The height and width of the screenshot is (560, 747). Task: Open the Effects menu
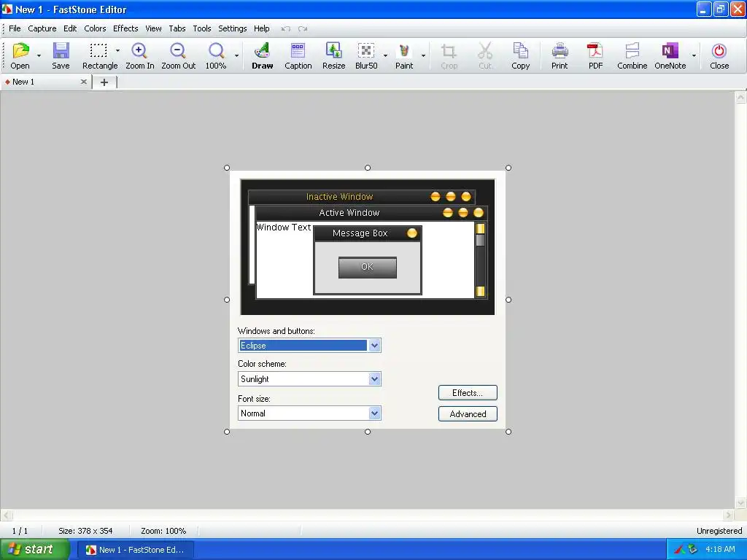(x=125, y=28)
